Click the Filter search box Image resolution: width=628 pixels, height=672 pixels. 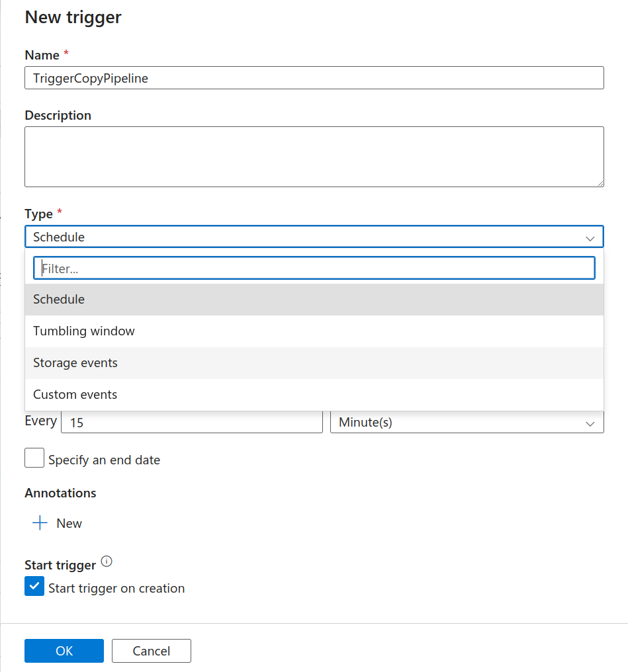[x=314, y=269]
